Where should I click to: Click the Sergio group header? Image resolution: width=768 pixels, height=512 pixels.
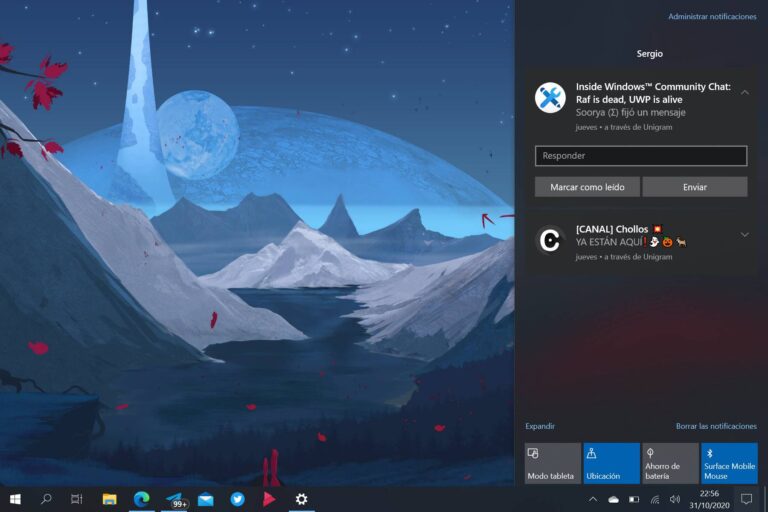click(x=649, y=54)
